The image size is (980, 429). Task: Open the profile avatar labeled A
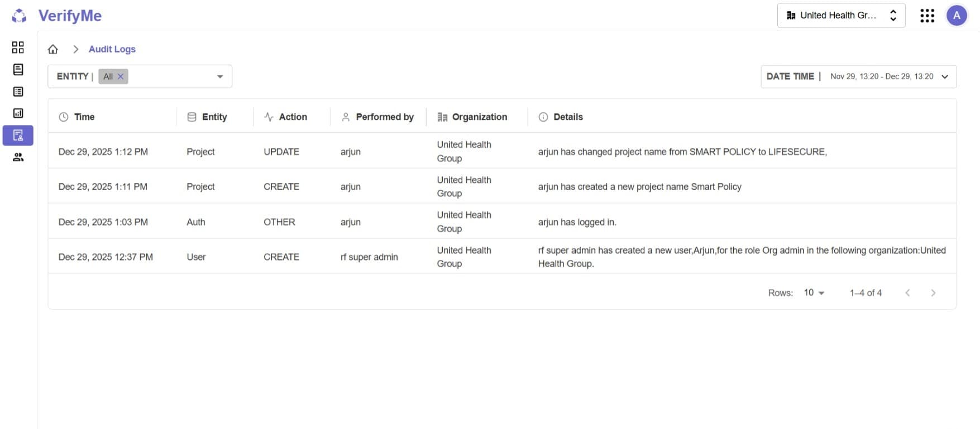coord(957,15)
